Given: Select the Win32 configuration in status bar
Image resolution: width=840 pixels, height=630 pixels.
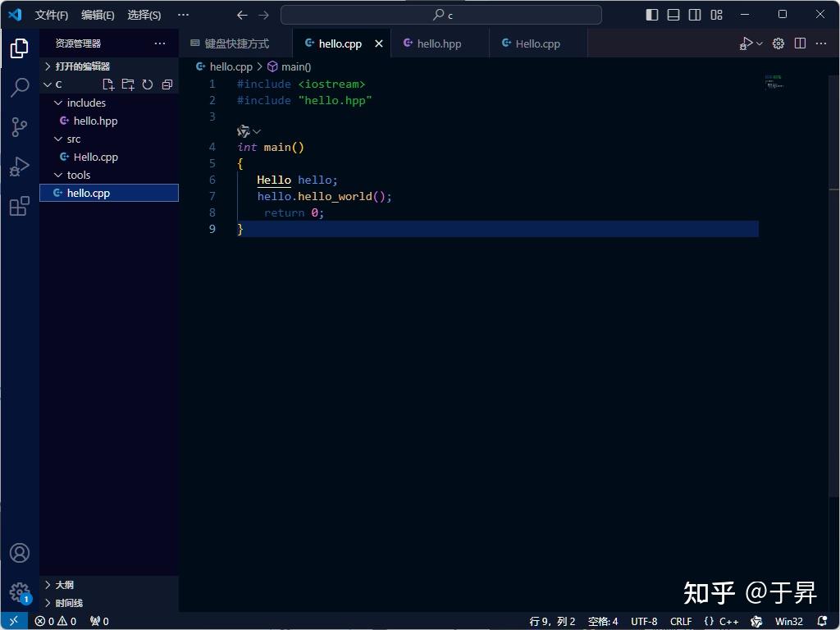Looking at the screenshot, I should (788, 621).
